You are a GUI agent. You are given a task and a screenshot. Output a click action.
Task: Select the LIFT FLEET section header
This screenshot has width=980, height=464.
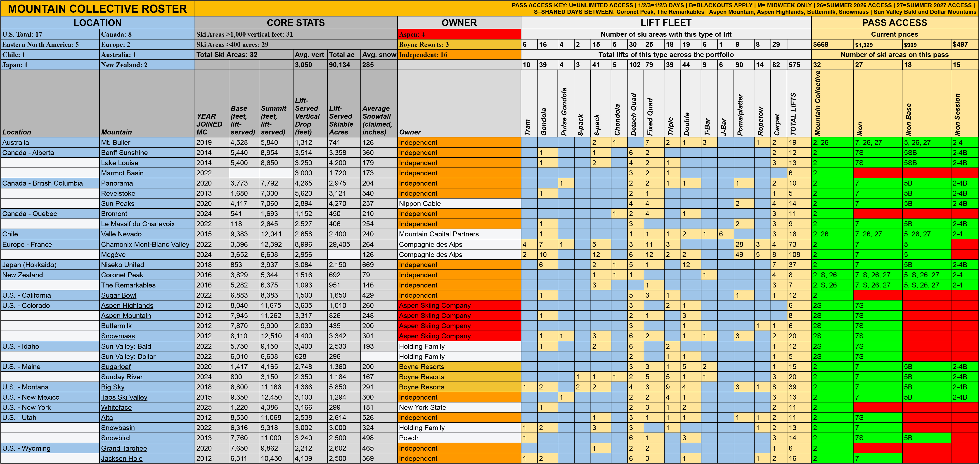pyautogui.click(x=666, y=23)
